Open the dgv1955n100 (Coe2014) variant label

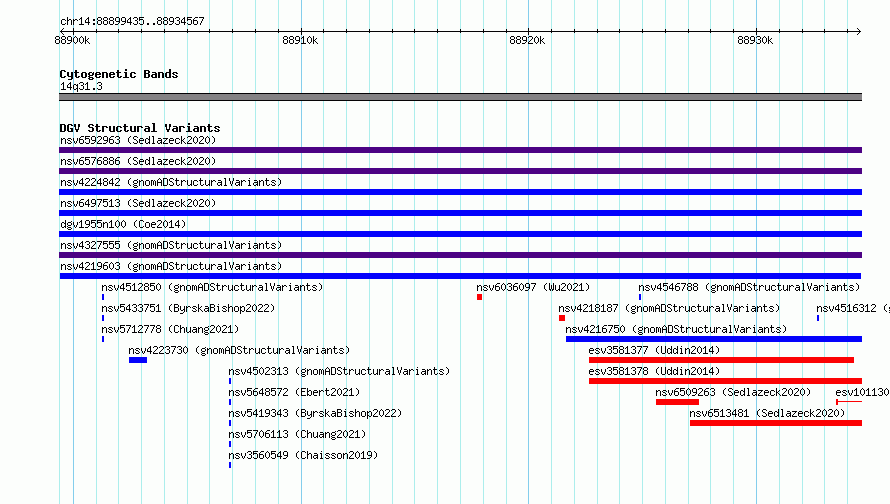pos(123,224)
